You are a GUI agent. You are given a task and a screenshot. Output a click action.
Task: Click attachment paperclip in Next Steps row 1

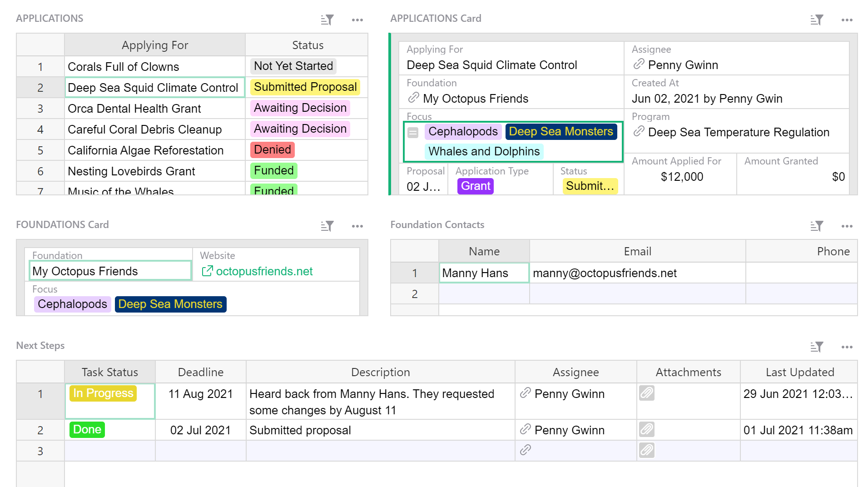click(x=647, y=393)
